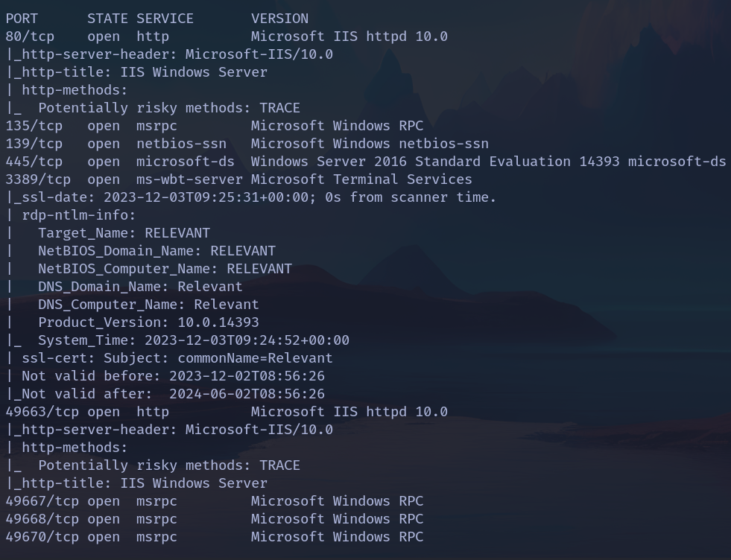Click the PORT column header
Viewport: 731px width, 560px height.
[x=22, y=19]
